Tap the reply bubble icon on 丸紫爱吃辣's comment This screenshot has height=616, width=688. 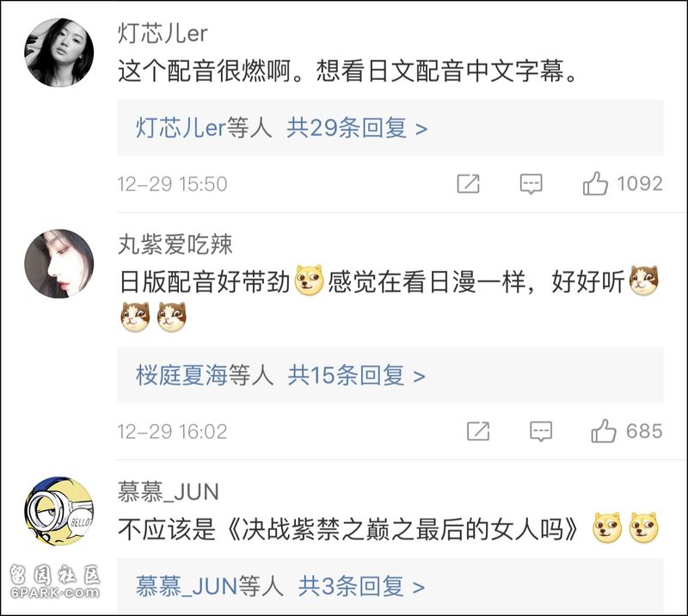(x=541, y=432)
